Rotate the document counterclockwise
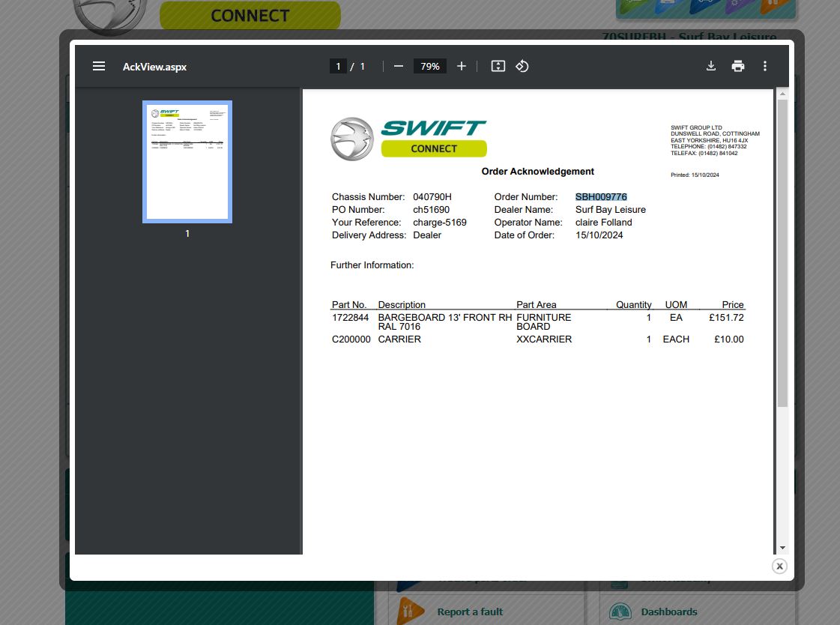Screen dimensions: 840x625 pyautogui.click(x=522, y=66)
